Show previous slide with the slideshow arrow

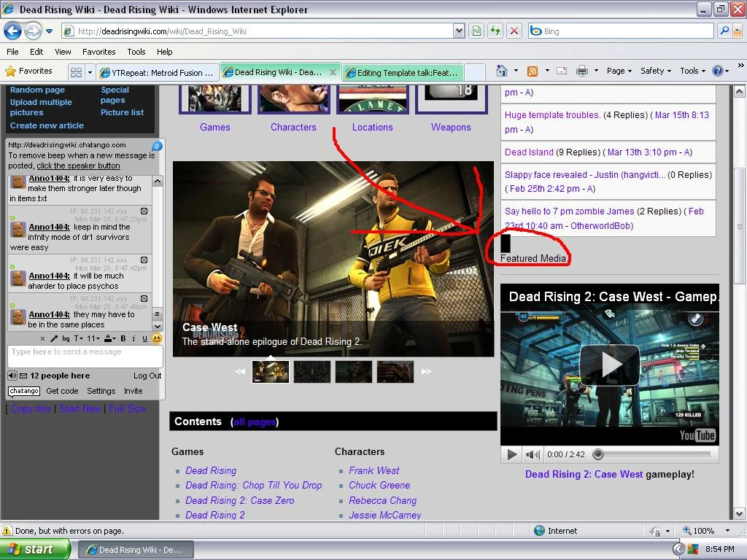[240, 371]
